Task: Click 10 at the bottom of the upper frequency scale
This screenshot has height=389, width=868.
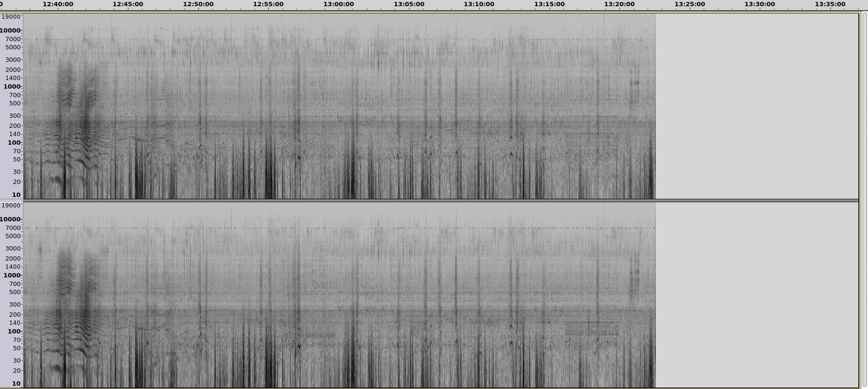Action: 16,195
